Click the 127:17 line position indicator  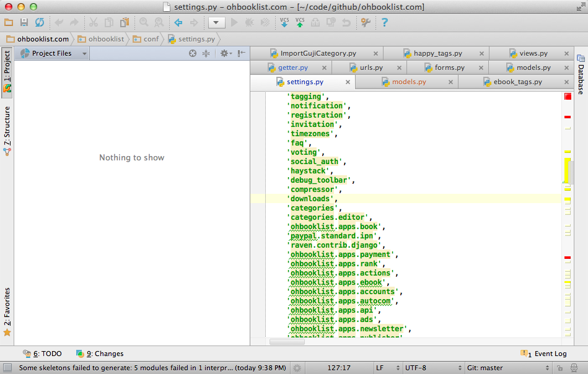click(x=339, y=368)
